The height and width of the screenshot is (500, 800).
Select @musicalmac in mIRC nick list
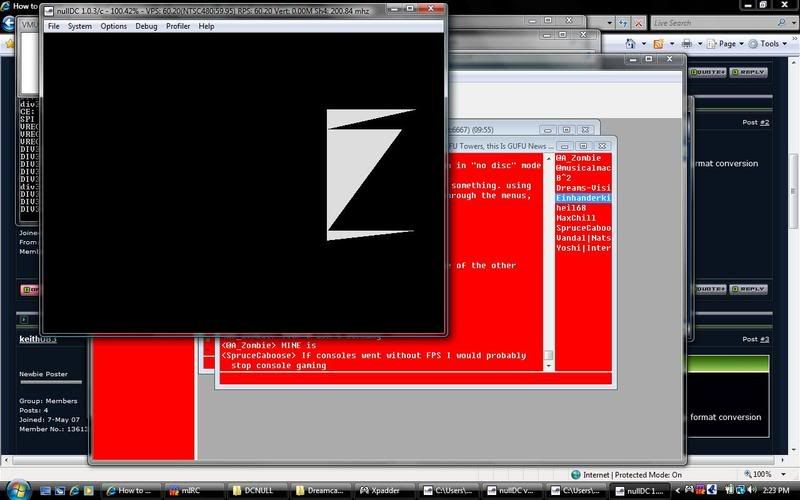[583, 168]
